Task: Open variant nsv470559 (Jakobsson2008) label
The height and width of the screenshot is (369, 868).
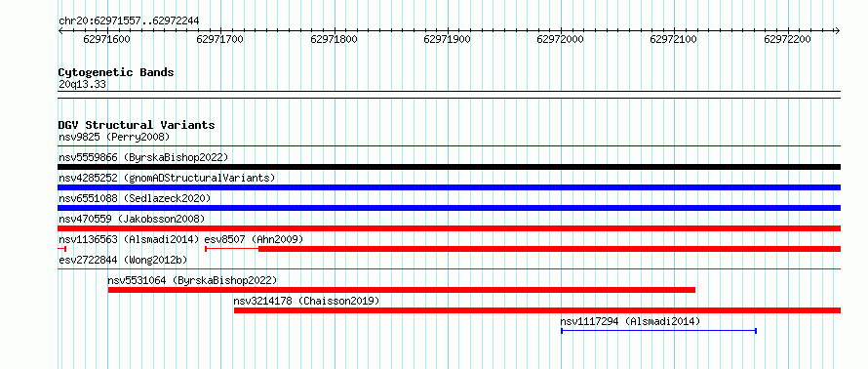Action: pos(132,219)
